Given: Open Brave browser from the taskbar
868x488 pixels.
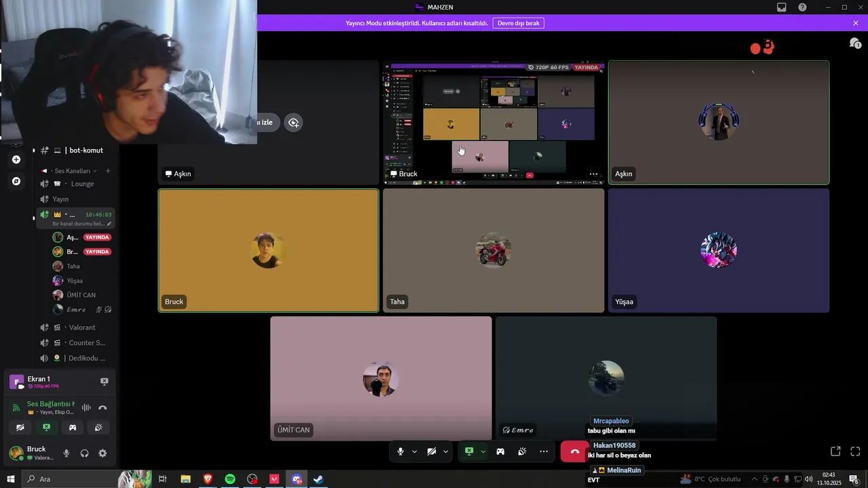Looking at the screenshot, I should [x=208, y=479].
